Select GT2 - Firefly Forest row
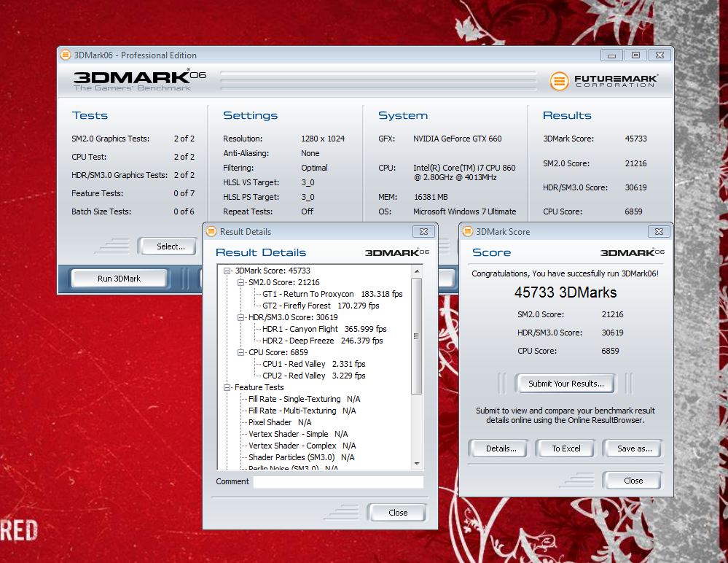Image resolution: width=728 pixels, height=563 pixels. (x=321, y=306)
